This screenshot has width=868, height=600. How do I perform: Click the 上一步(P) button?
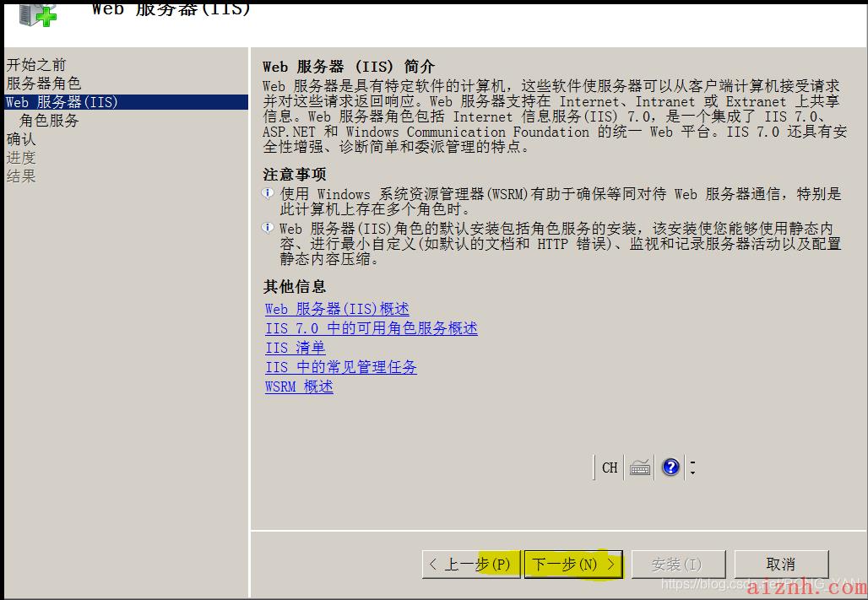pyautogui.click(x=470, y=564)
